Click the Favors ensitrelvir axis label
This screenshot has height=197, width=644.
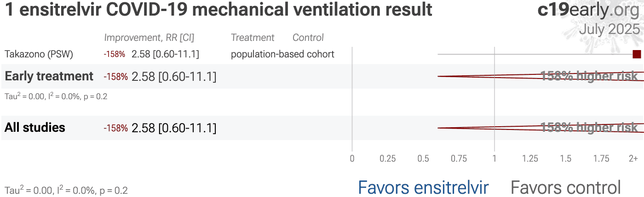point(423,187)
